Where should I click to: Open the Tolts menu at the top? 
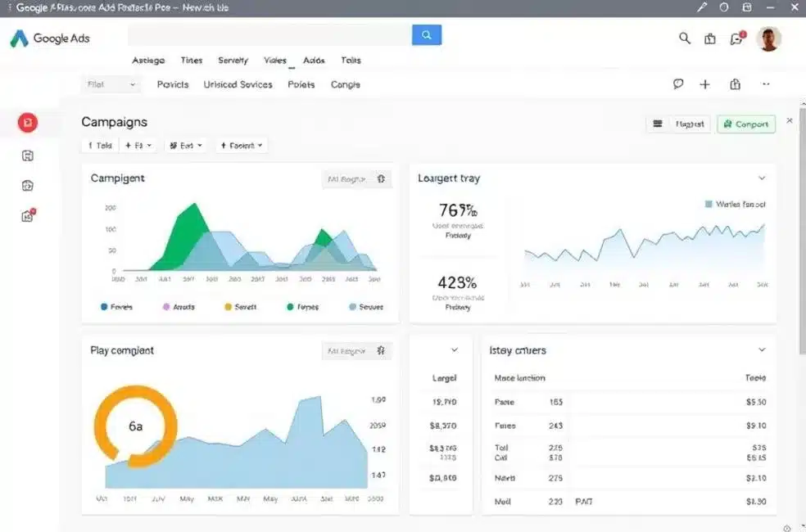point(351,60)
